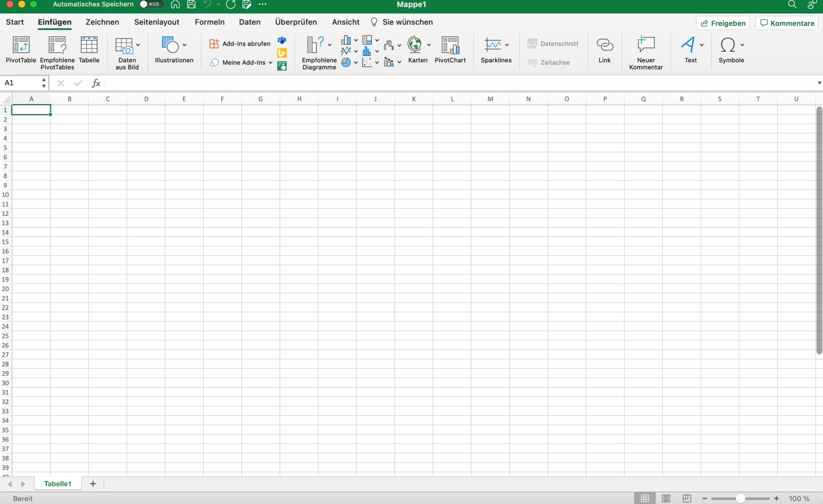
Task: Adjust the zoom slider
Action: point(741,498)
